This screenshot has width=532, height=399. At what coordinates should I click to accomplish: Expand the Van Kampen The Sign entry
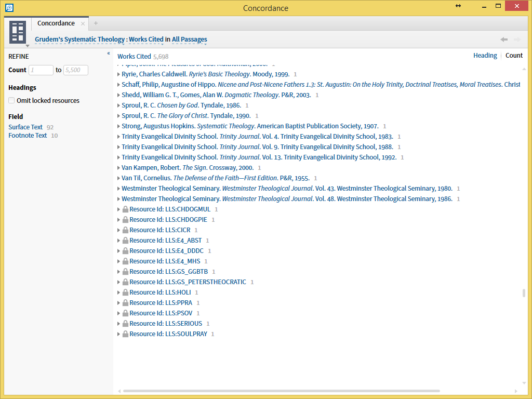(x=118, y=168)
